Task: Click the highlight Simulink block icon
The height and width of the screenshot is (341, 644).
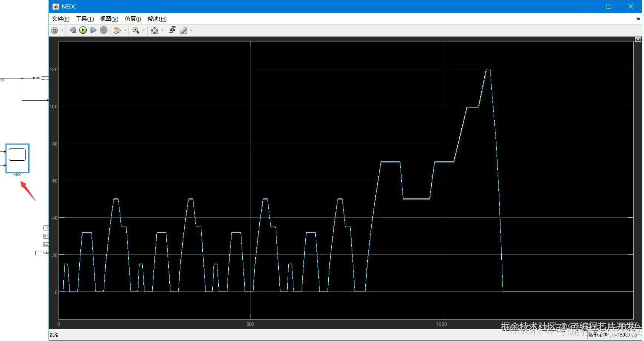Action: pos(117,30)
